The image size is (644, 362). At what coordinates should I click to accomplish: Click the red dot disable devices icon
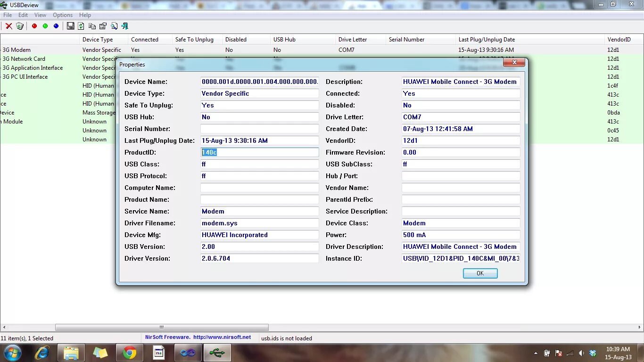click(x=34, y=26)
